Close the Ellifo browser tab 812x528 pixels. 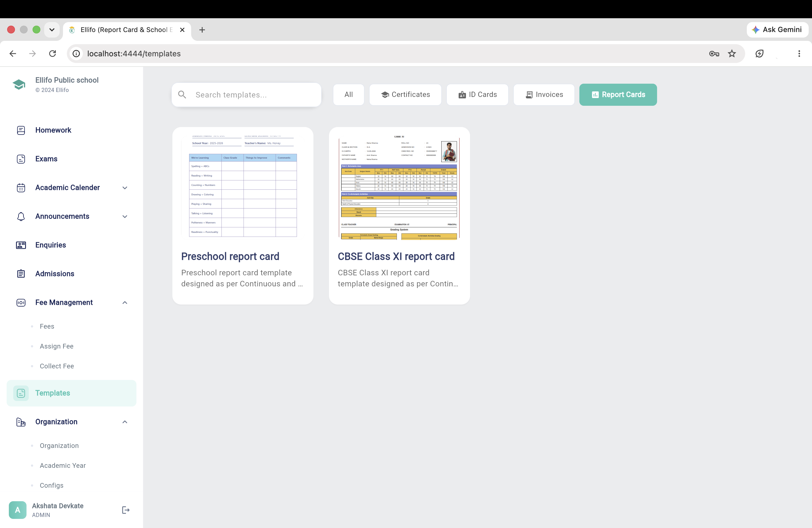182,30
